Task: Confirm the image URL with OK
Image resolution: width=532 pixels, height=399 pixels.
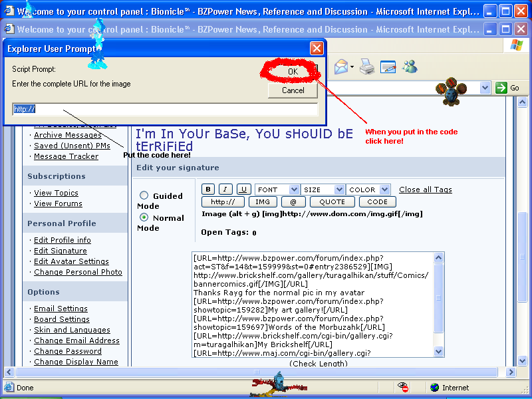Action: (x=291, y=72)
